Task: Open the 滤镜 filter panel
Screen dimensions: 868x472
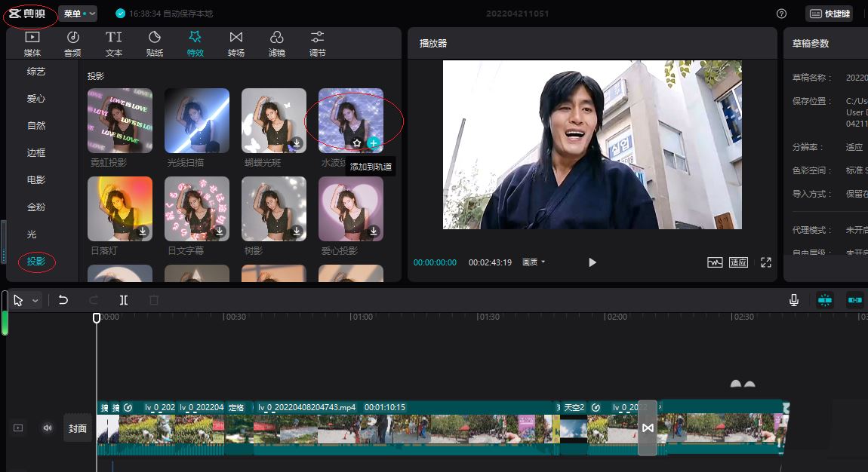Action: [277, 42]
